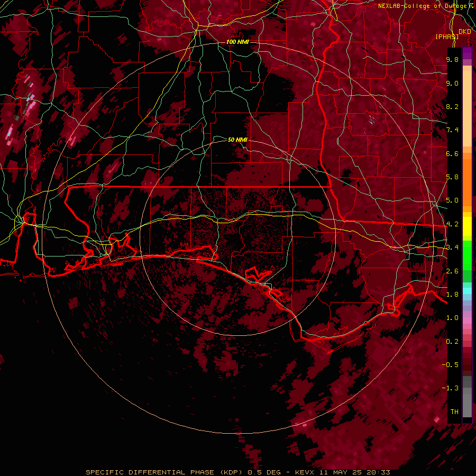The height and width of the screenshot is (476, 476).
Task: Click the [PHAS] units label
Action: coord(447,36)
